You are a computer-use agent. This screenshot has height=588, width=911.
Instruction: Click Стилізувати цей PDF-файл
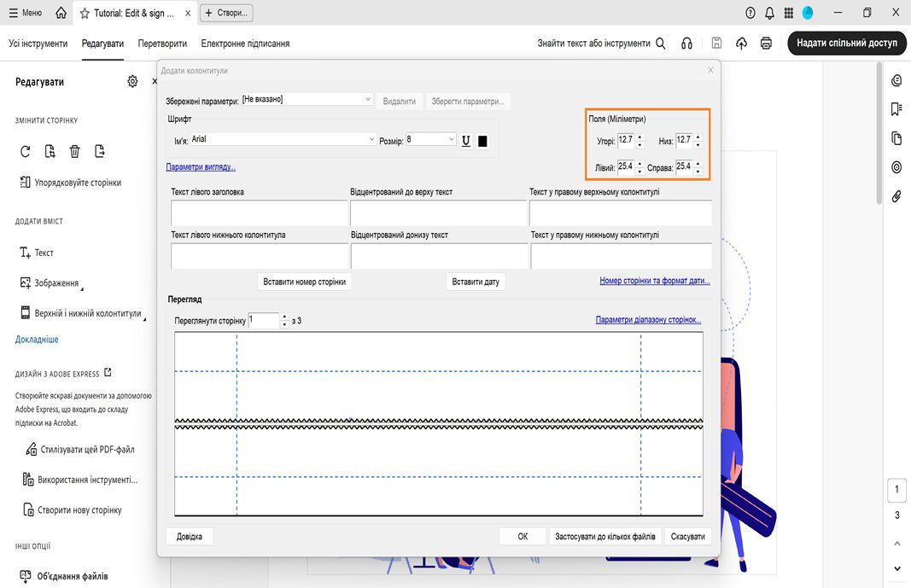click(80, 449)
